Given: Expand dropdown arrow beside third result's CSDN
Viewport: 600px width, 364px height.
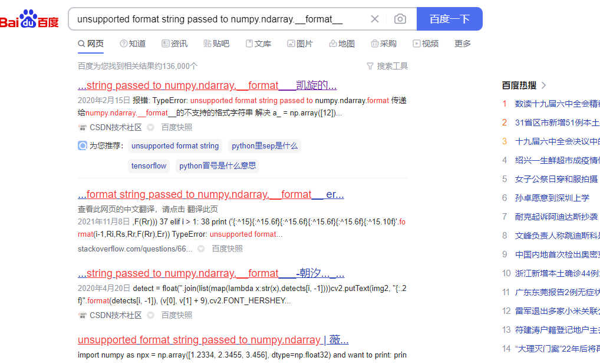Looking at the screenshot, I should pos(151,316).
